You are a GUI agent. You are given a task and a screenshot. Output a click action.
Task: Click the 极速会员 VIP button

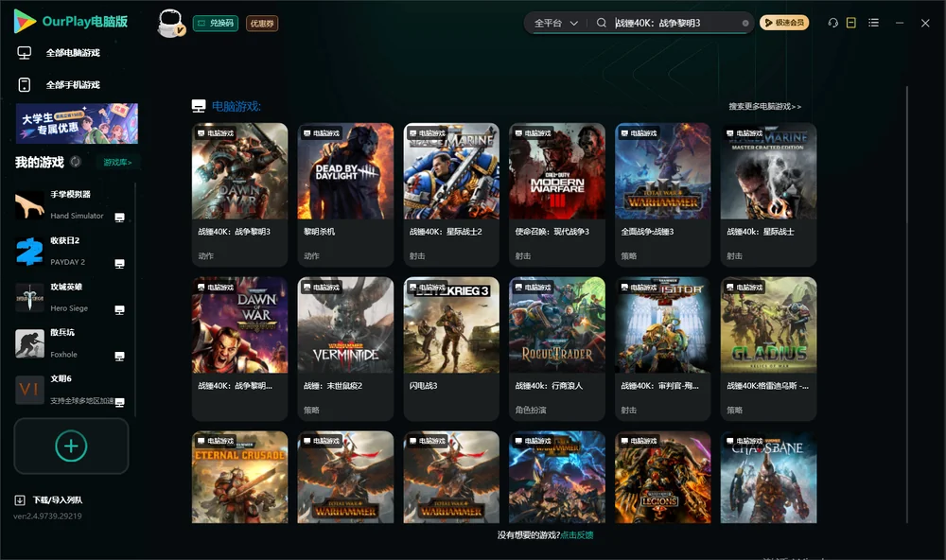[783, 23]
